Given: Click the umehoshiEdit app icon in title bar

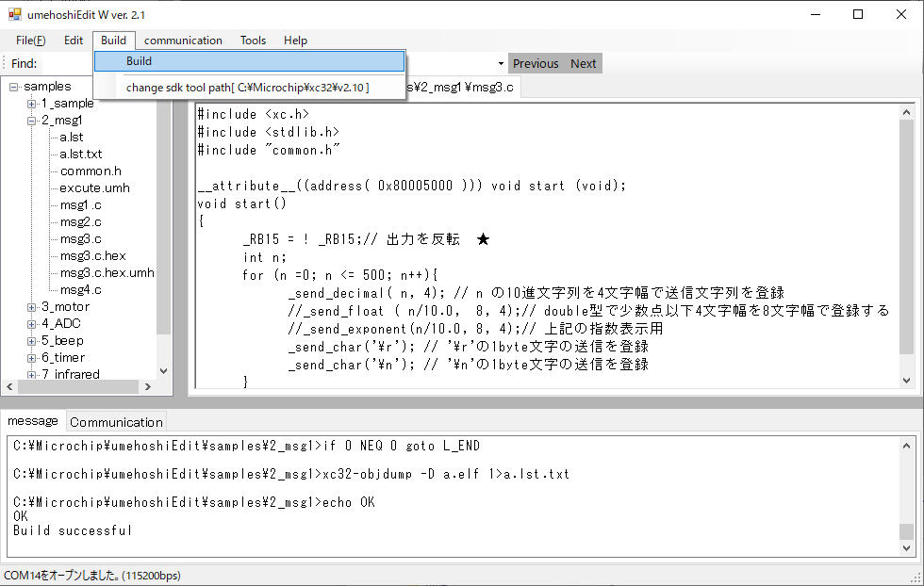Looking at the screenshot, I should click(x=15, y=14).
